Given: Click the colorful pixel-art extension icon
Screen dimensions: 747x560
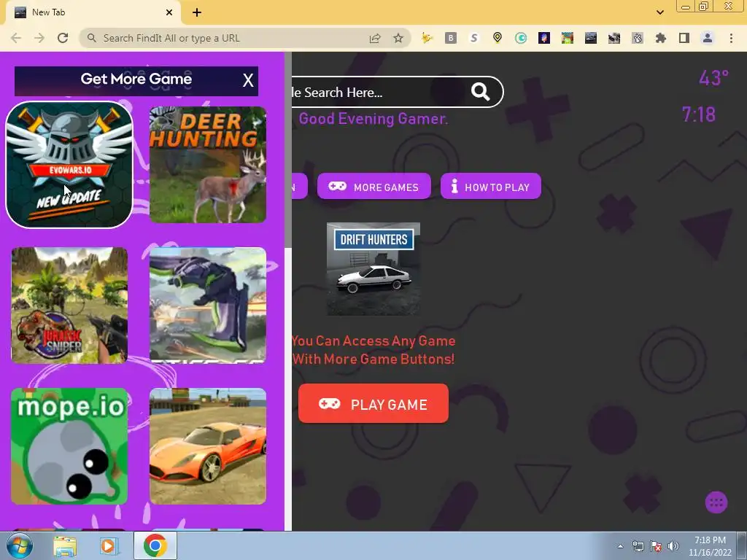Looking at the screenshot, I should (x=568, y=38).
